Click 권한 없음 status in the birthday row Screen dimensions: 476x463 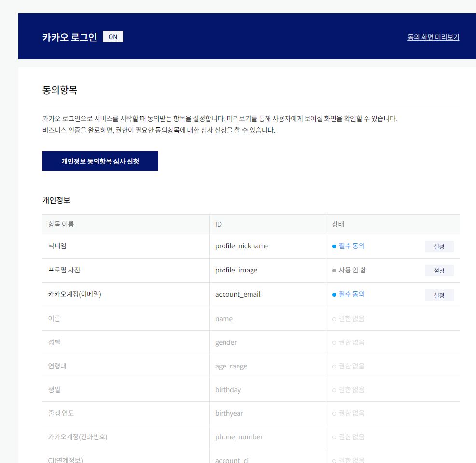[348, 390]
